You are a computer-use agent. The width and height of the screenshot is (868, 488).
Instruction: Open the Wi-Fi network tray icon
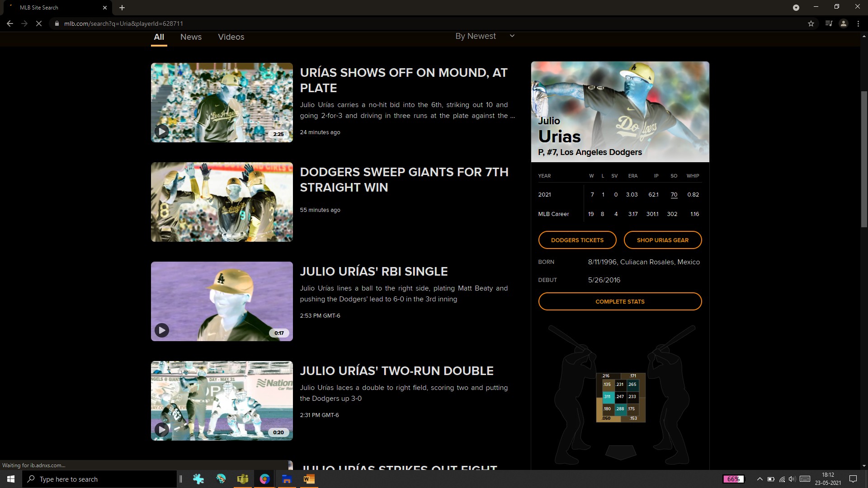[x=782, y=479]
